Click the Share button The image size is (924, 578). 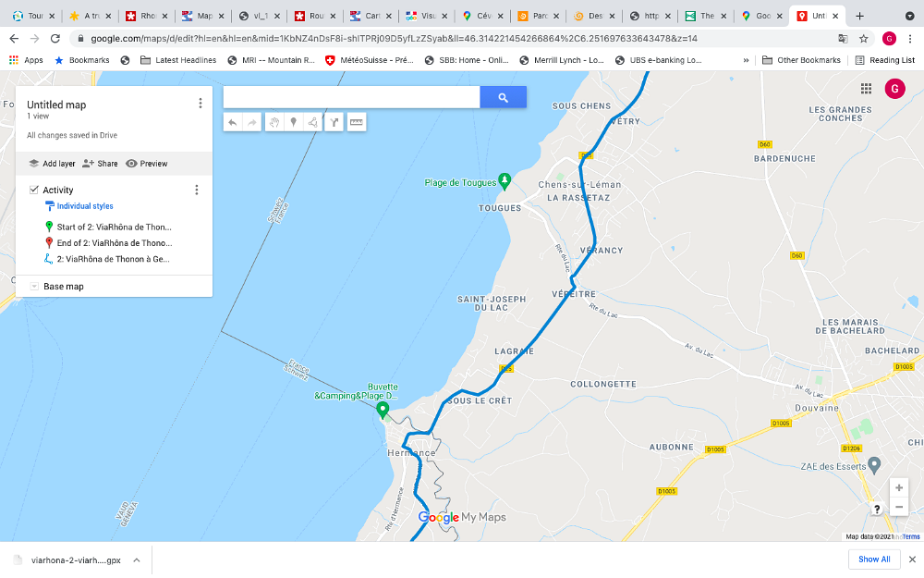pyautogui.click(x=100, y=164)
